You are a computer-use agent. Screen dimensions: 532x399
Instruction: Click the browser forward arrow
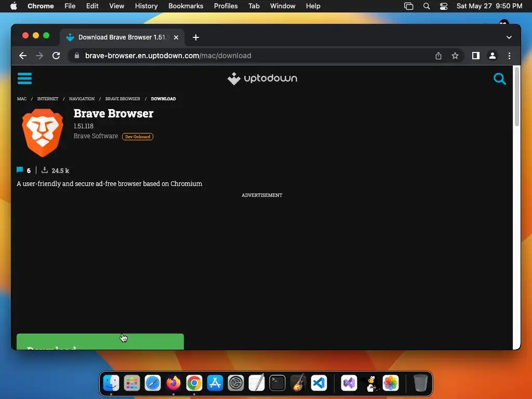coord(39,56)
